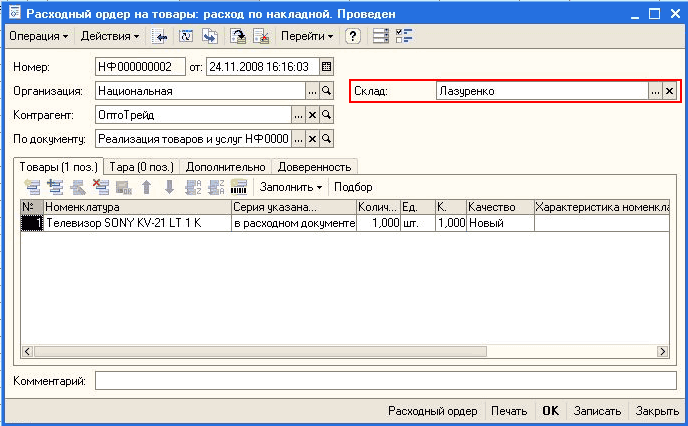Click into the date field 24.11.2008
Image resolution: width=688 pixels, height=426 pixels.
(x=263, y=67)
